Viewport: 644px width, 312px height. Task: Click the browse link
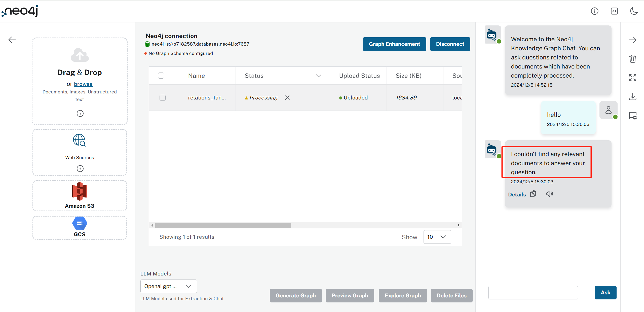click(x=83, y=84)
